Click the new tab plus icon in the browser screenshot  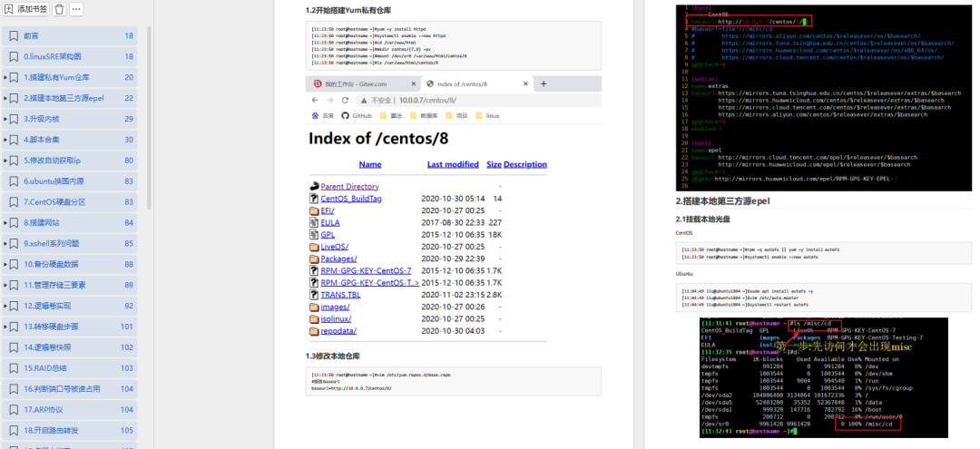coord(544,83)
